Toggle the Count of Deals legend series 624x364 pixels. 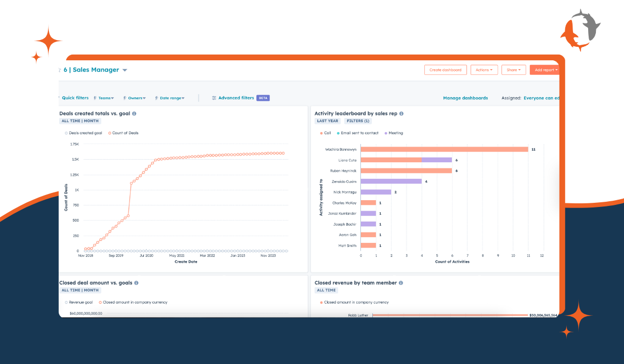click(123, 133)
